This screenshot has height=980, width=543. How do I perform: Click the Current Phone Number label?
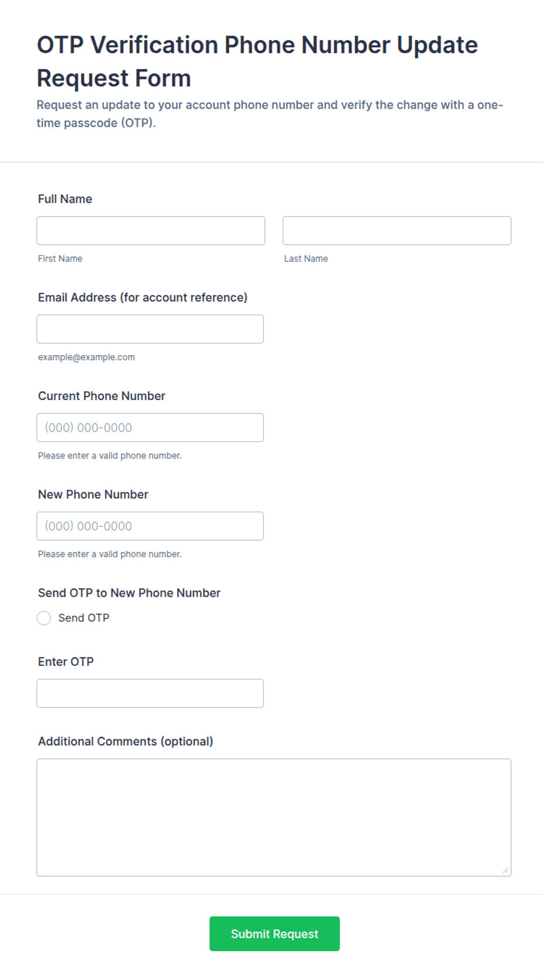click(x=102, y=396)
